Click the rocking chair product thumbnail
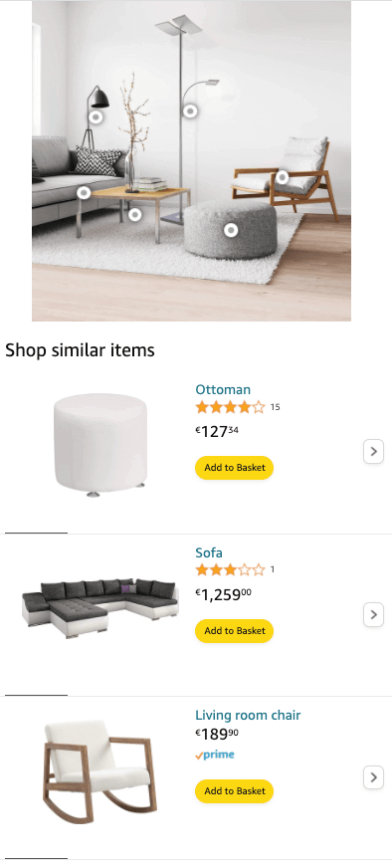The image size is (392, 868). [100, 772]
